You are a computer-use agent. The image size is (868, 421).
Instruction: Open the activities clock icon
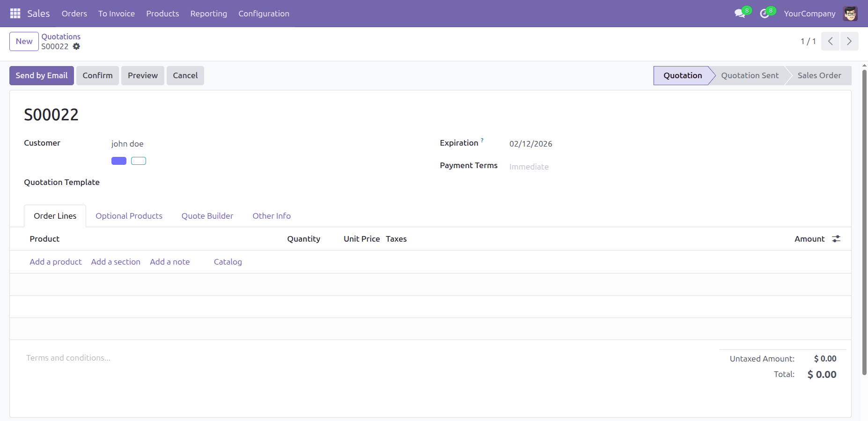(764, 14)
